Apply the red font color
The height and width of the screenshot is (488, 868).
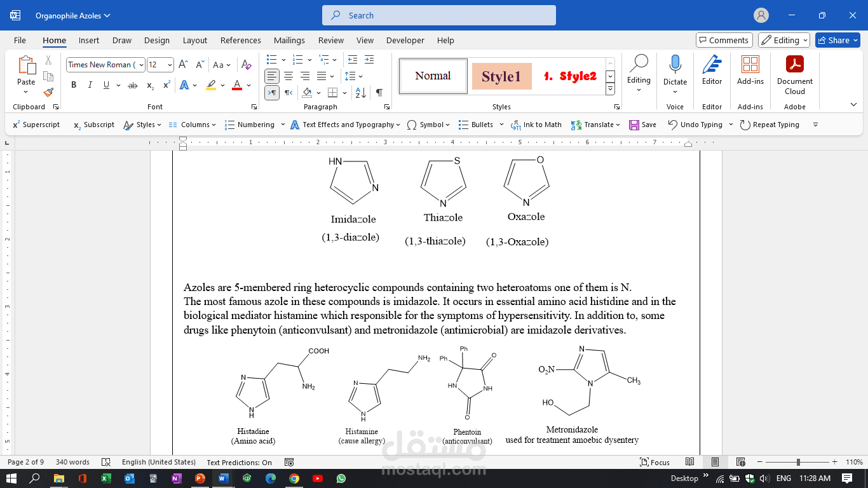click(237, 85)
